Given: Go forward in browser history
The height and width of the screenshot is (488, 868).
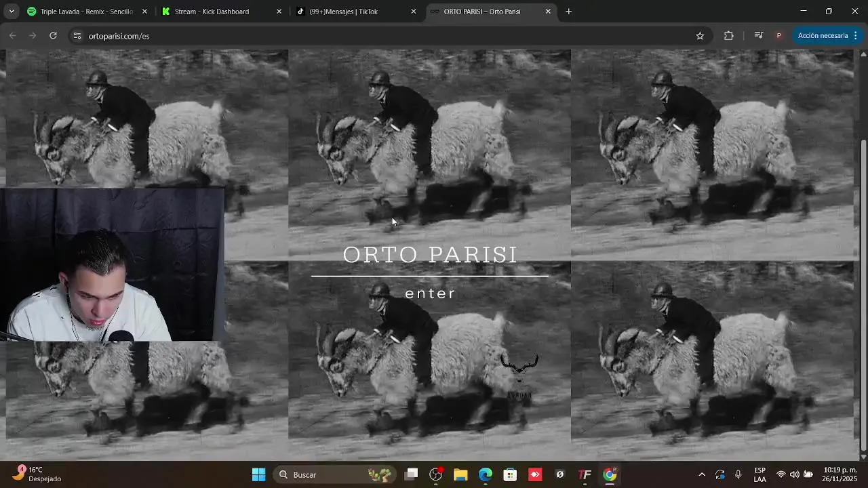Looking at the screenshot, I should tap(33, 36).
